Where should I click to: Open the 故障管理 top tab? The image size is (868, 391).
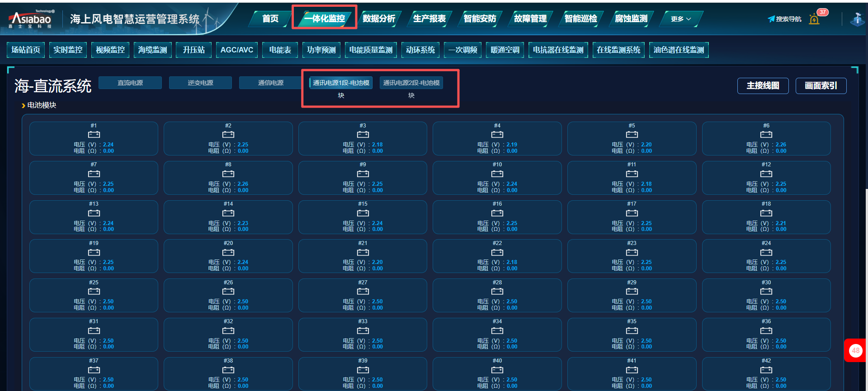tap(530, 19)
